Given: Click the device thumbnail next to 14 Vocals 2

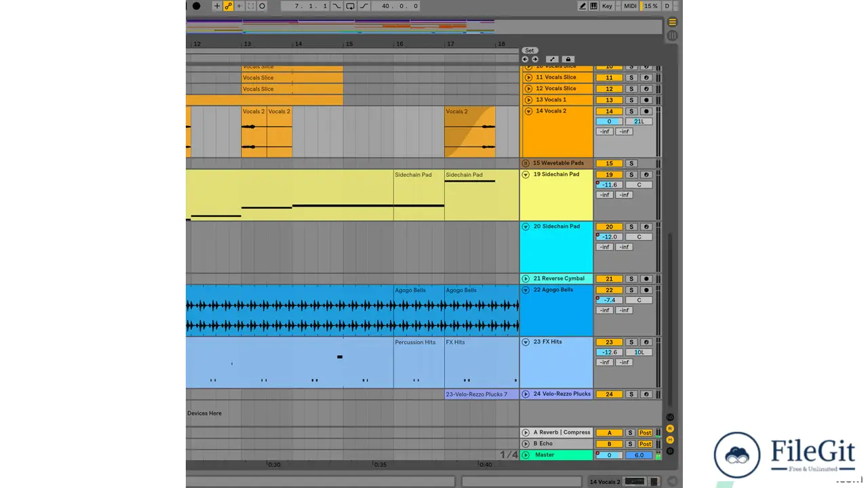Looking at the screenshot, I should coord(635,482).
